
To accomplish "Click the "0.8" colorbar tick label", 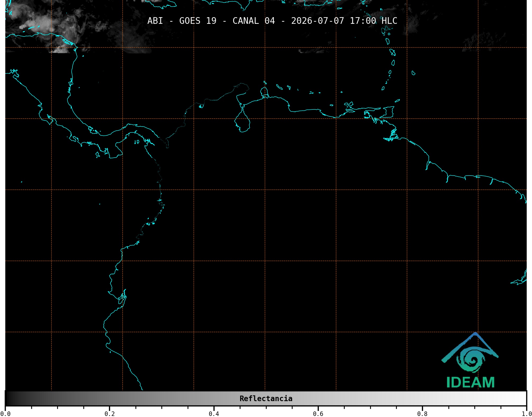I will [422, 414].
